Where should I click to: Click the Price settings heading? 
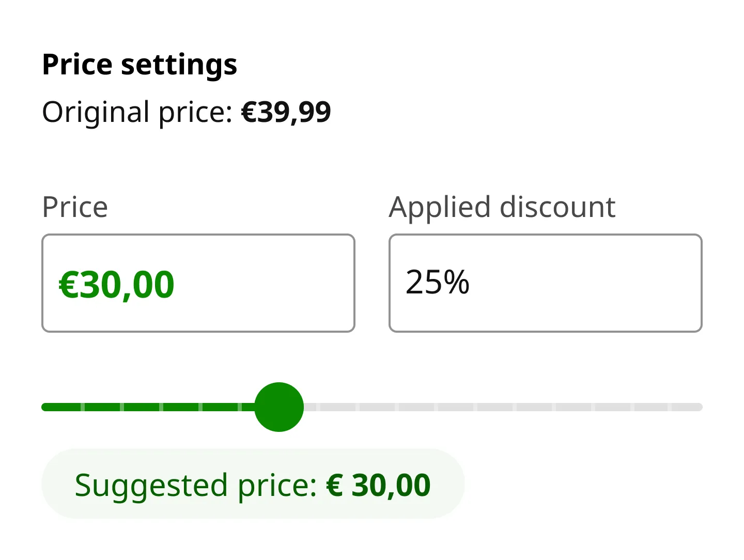pos(139,64)
